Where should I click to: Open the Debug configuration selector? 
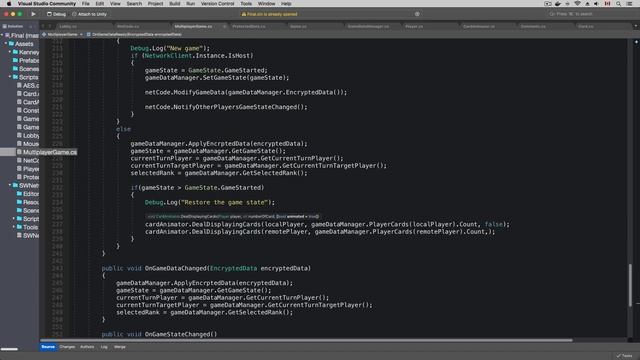[x=56, y=14]
